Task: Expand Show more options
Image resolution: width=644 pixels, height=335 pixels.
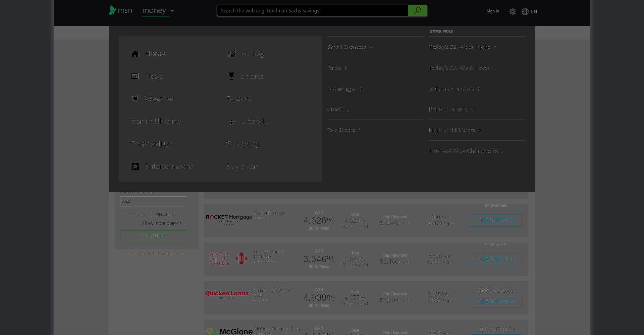Action: click(x=163, y=223)
